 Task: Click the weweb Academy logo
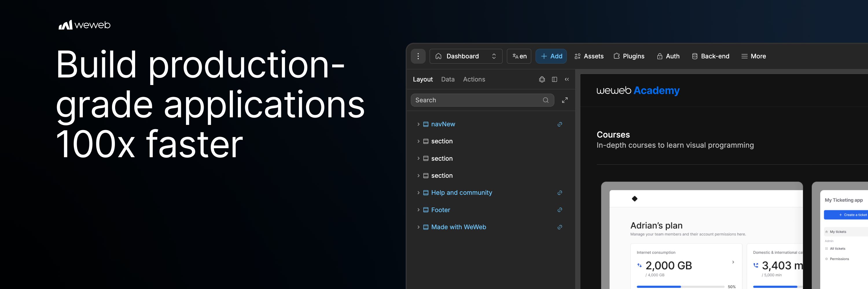point(638,90)
